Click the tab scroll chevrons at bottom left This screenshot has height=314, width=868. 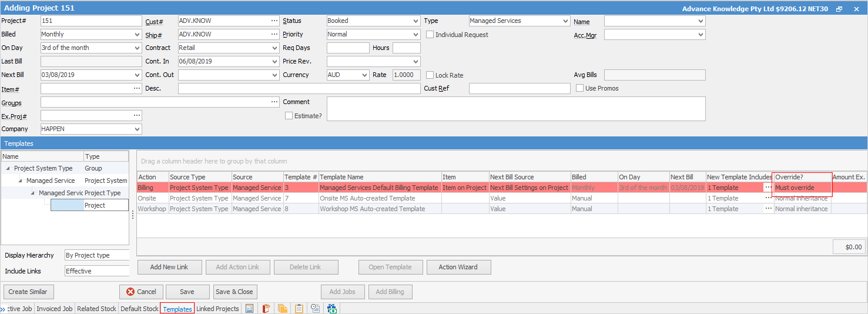[x=3, y=309]
